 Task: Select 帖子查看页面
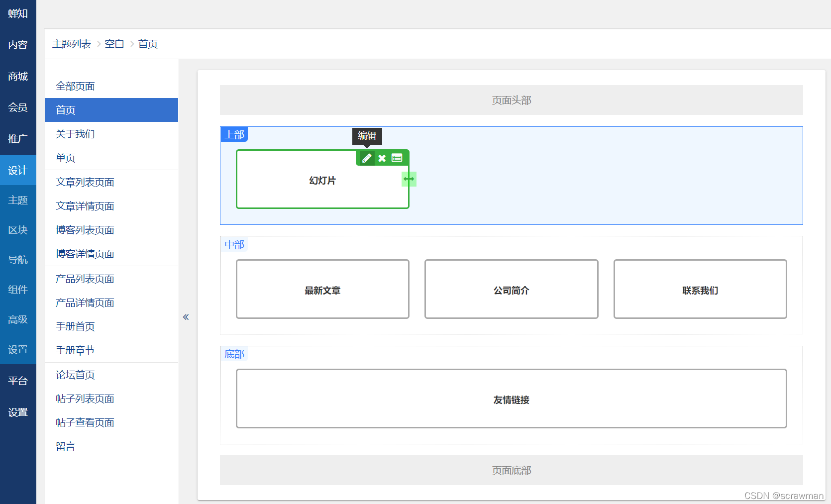click(111, 422)
